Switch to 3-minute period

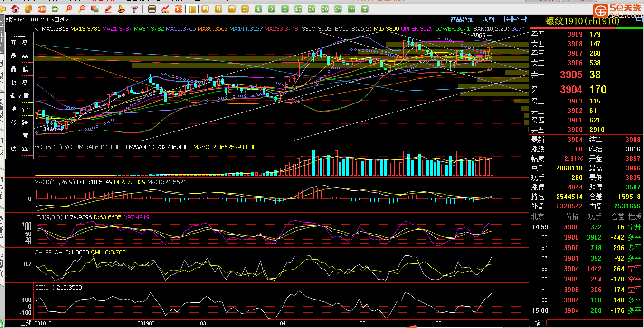[x=272, y=9]
